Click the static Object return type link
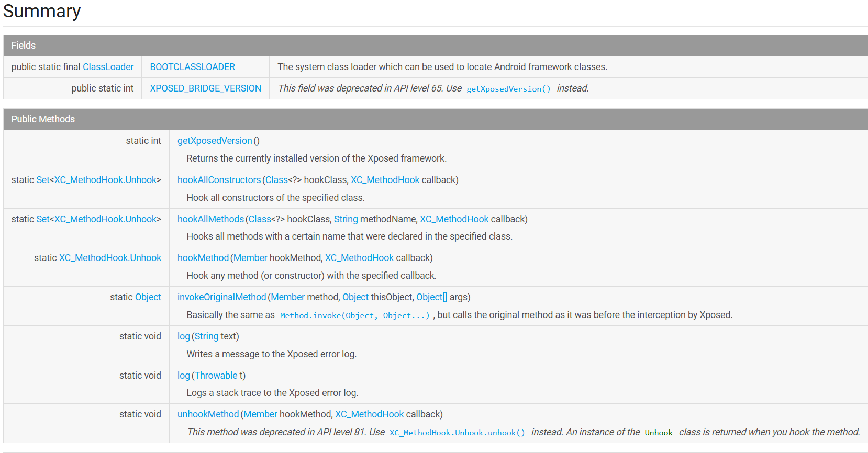Screen dimensions: 868x453 pyautogui.click(x=148, y=297)
